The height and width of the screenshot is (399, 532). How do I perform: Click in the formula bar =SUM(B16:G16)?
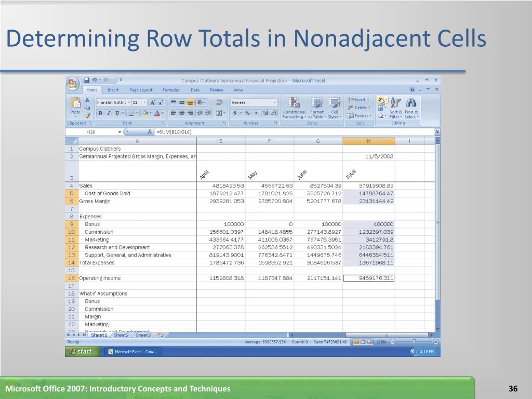[295, 132]
